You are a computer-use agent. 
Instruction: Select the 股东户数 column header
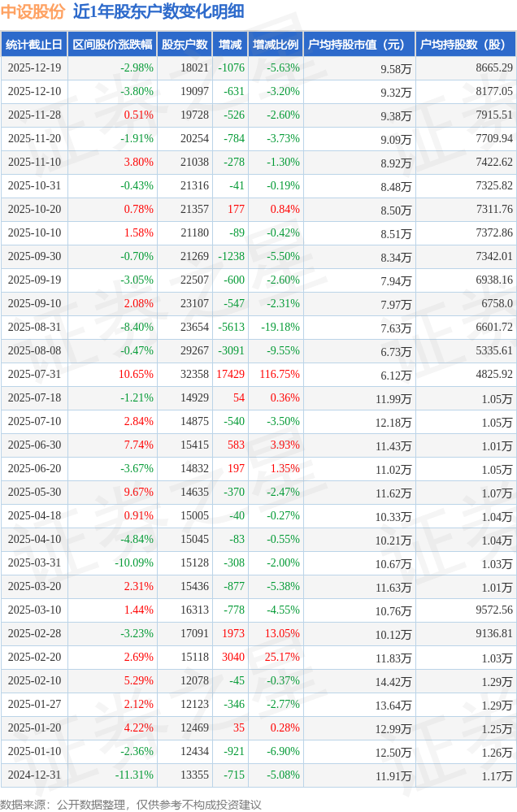point(185,45)
